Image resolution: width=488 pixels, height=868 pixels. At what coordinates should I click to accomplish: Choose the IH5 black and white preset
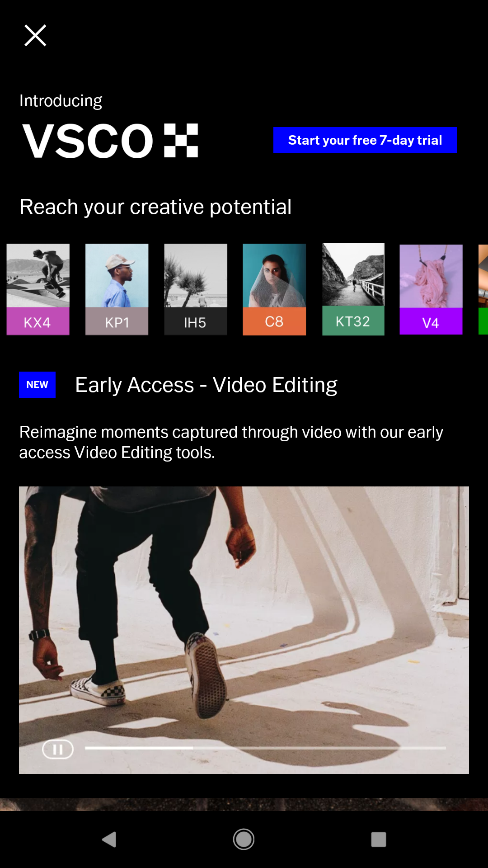tap(196, 289)
